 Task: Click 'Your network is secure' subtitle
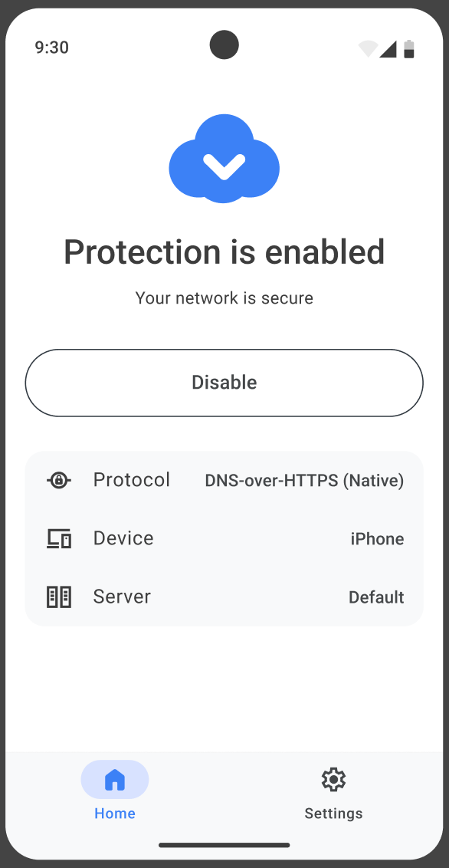[x=224, y=298]
